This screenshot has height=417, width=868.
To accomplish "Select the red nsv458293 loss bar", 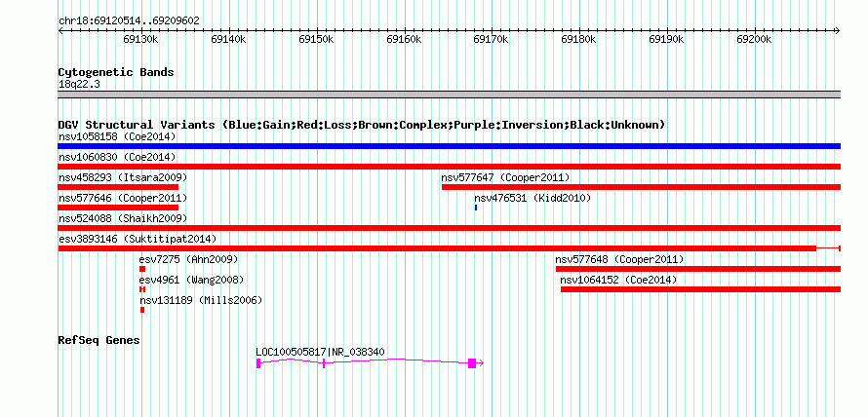I will click(x=118, y=187).
